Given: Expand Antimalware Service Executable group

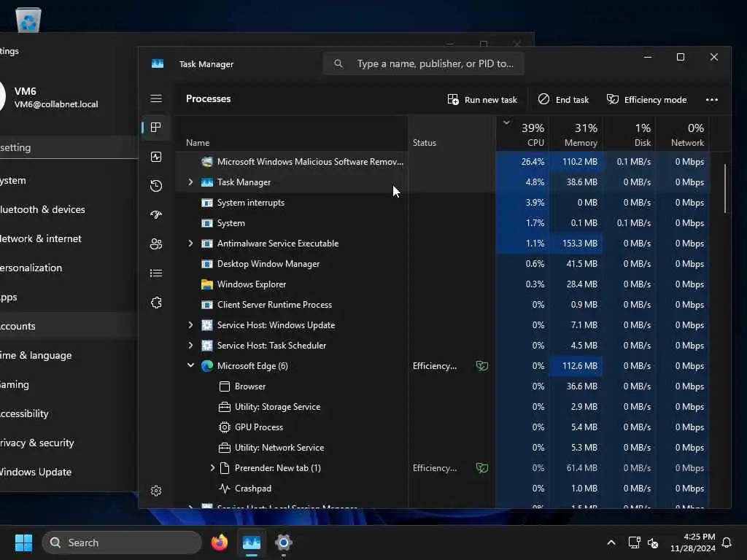Looking at the screenshot, I should (x=190, y=244).
